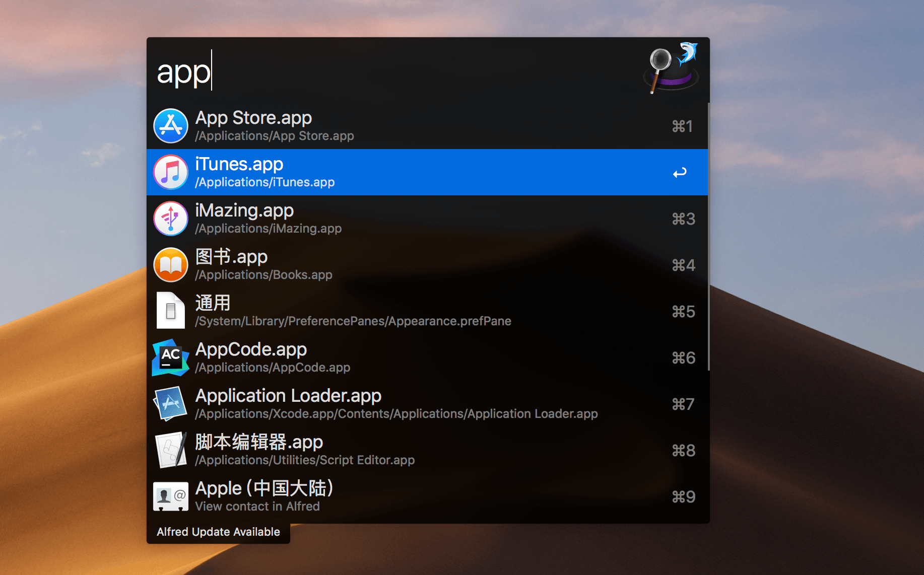Click the Appearance prefPane document icon
Viewport: 924px width, 575px height.
[171, 311]
